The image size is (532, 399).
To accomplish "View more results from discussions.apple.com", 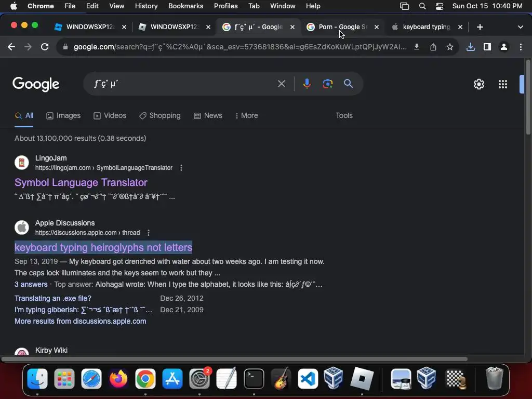I will point(81,321).
